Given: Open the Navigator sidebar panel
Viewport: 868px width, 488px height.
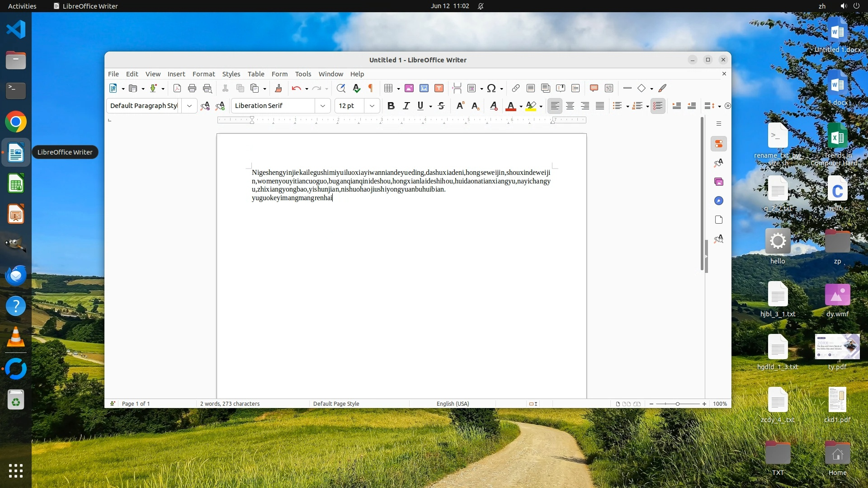Looking at the screenshot, I should click(719, 201).
